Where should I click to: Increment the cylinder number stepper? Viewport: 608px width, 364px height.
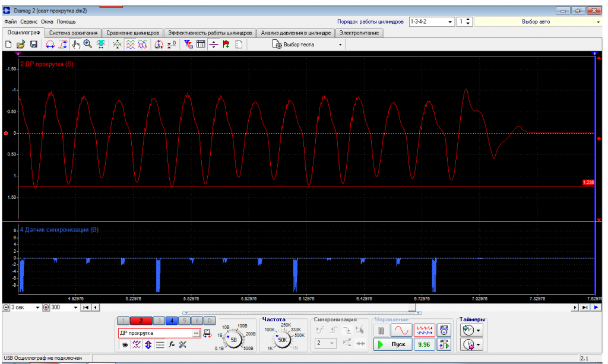point(468,20)
